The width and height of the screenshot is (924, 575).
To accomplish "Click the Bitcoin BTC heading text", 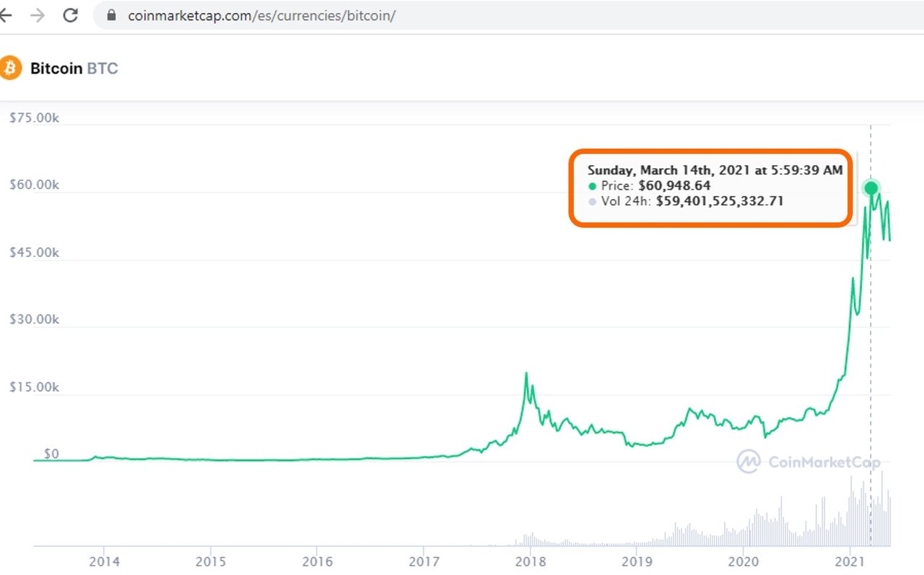I will [x=74, y=69].
